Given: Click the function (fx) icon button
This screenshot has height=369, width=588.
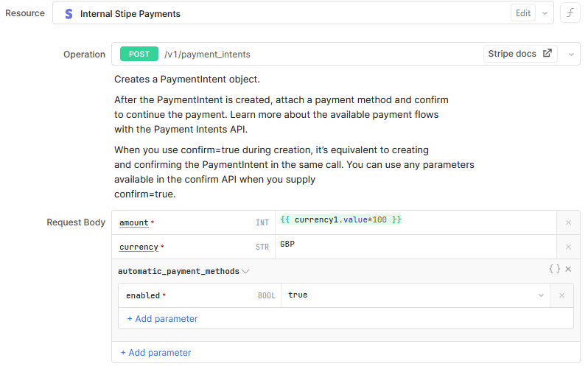Looking at the screenshot, I should click(x=570, y=13).
